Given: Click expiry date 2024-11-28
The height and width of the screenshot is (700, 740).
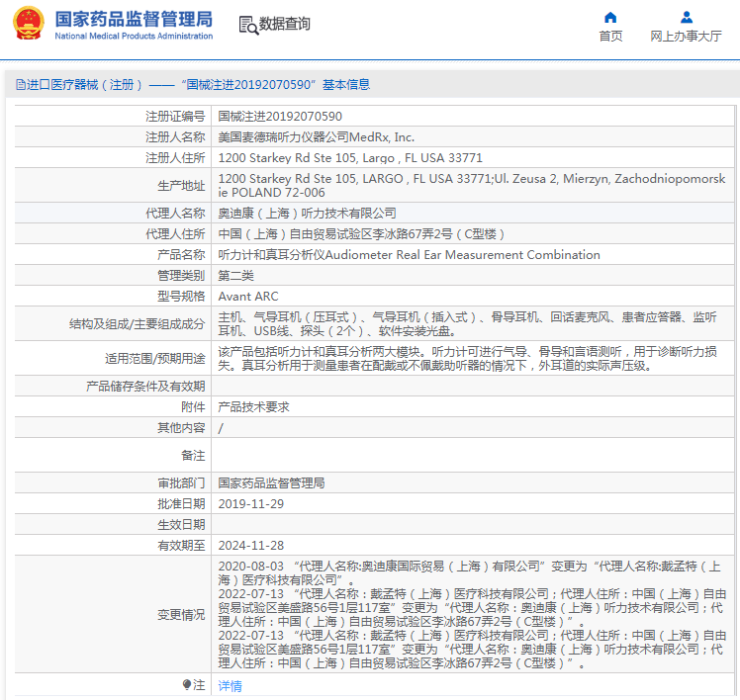Looking at the screenshot, I should (x=251, y=546).
